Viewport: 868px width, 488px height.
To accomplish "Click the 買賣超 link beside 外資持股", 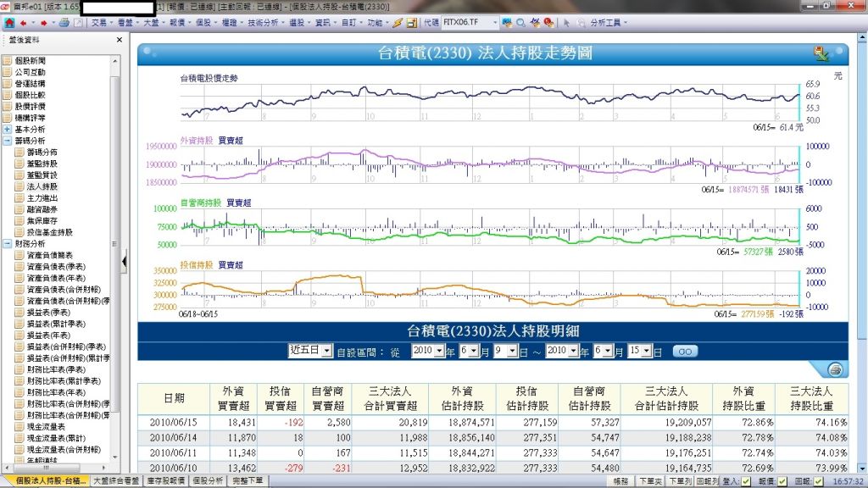I will 231,141.
